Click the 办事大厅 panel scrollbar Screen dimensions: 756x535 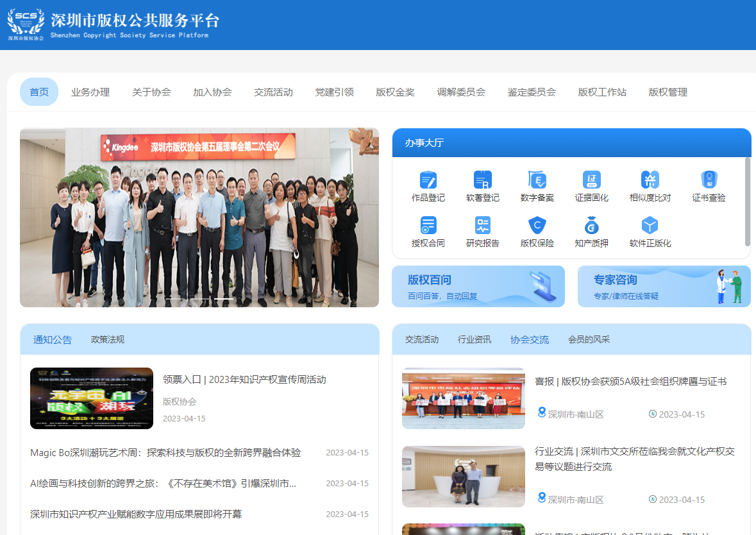(x=748, y=201)
